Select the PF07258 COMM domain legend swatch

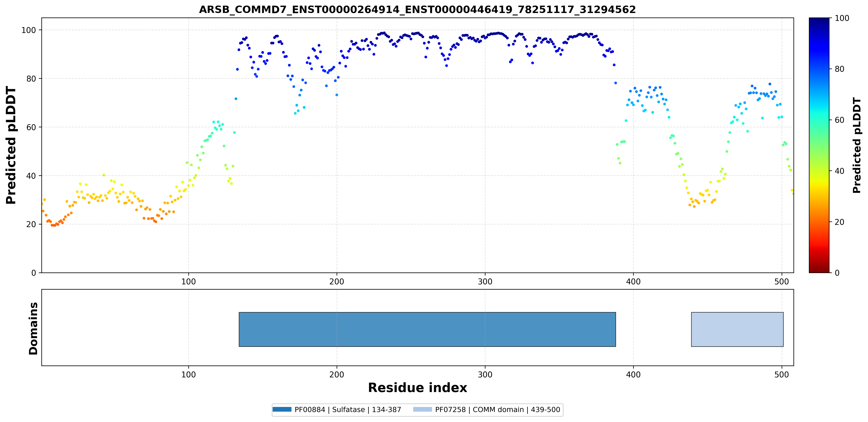tap(423, 410)
